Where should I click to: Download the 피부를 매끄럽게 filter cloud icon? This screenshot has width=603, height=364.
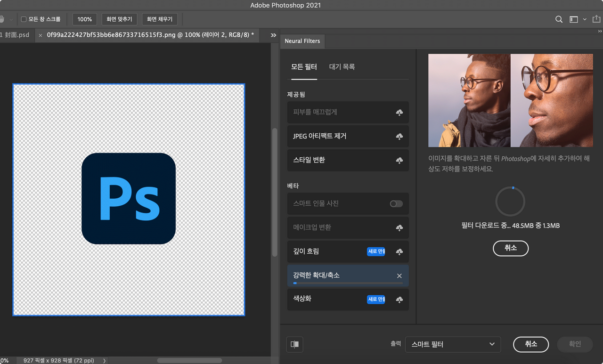pos(399,113)
